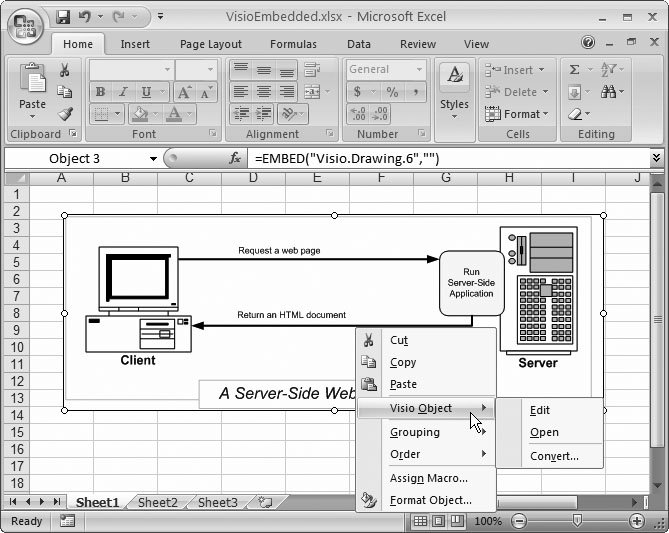Open the Format dropdown in Cells group

click(517, 114)
